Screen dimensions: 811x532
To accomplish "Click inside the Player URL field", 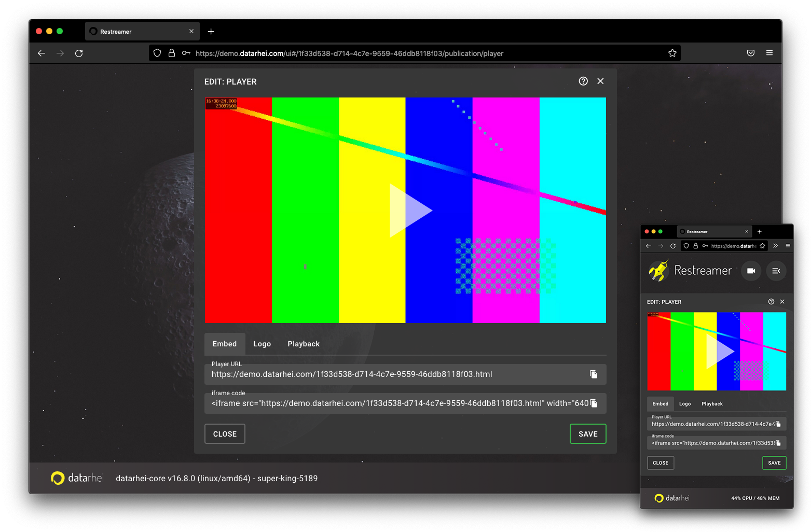I will [363, 374].
